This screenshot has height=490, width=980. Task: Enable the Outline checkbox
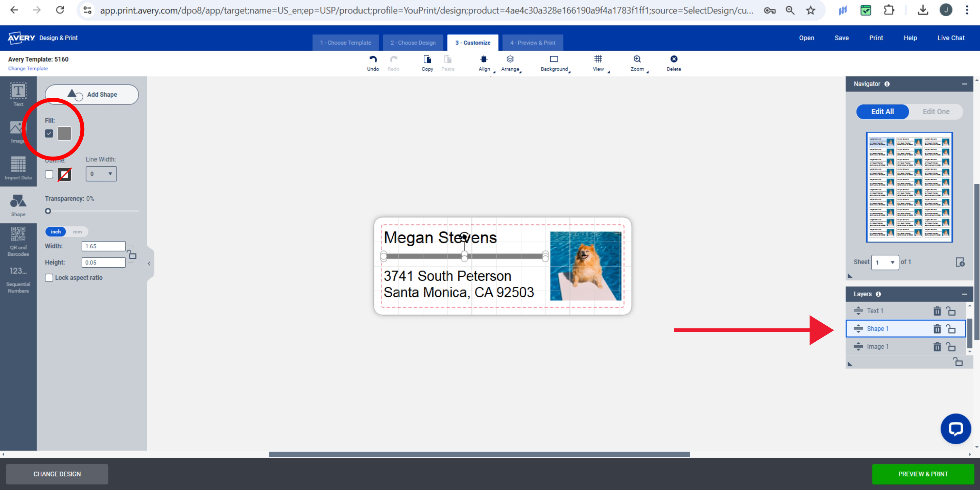(x=49, y=174)
